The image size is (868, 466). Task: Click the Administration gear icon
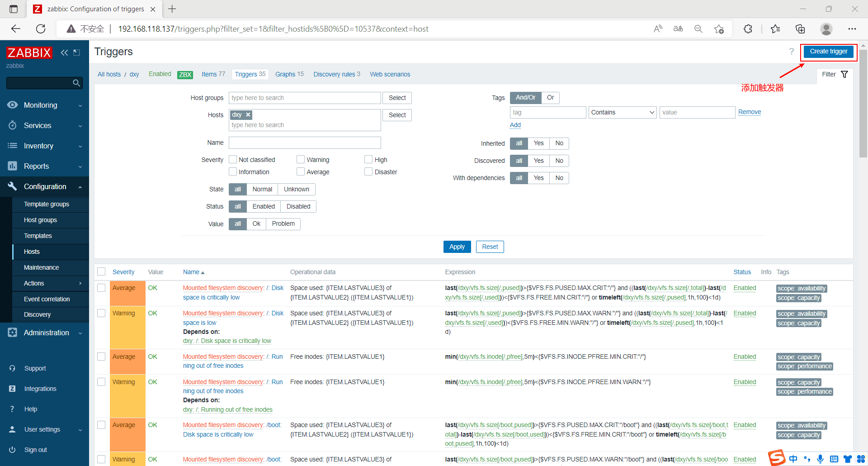(x=13, y=333)
